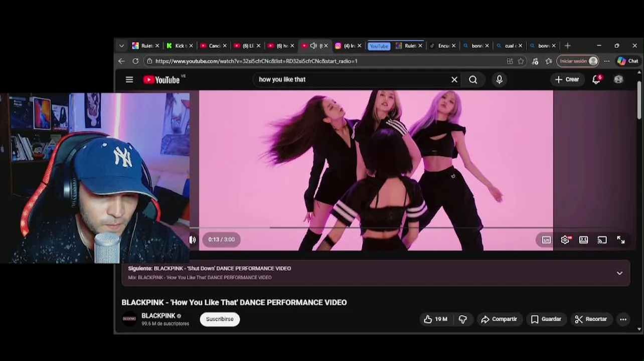Mute the playing tab via speaker icon
This screenshot has height=361, width=644.
pos(313,46)
